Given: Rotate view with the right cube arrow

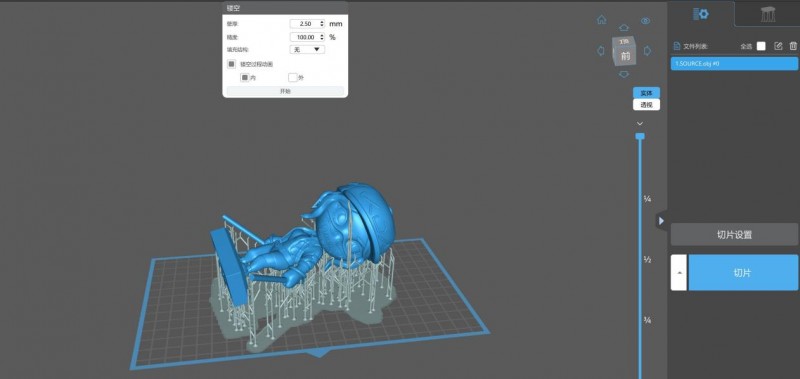Looking at the screenshot, I should click(647, 51).
